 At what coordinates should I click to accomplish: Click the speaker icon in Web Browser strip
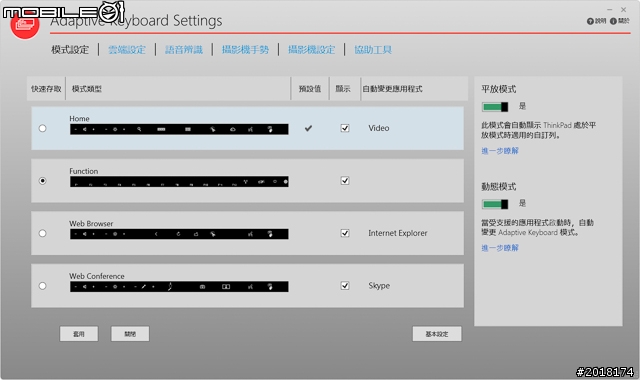coord(84,234)
